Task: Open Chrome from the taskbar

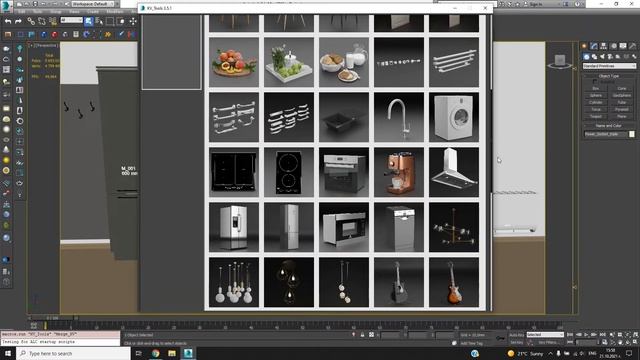Action: [156, 353]
